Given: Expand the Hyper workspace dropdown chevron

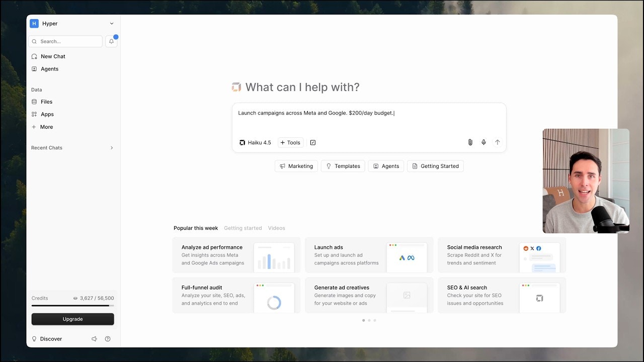Looking at the screenshot, I should pyautogui.click(x=112, y=24).
